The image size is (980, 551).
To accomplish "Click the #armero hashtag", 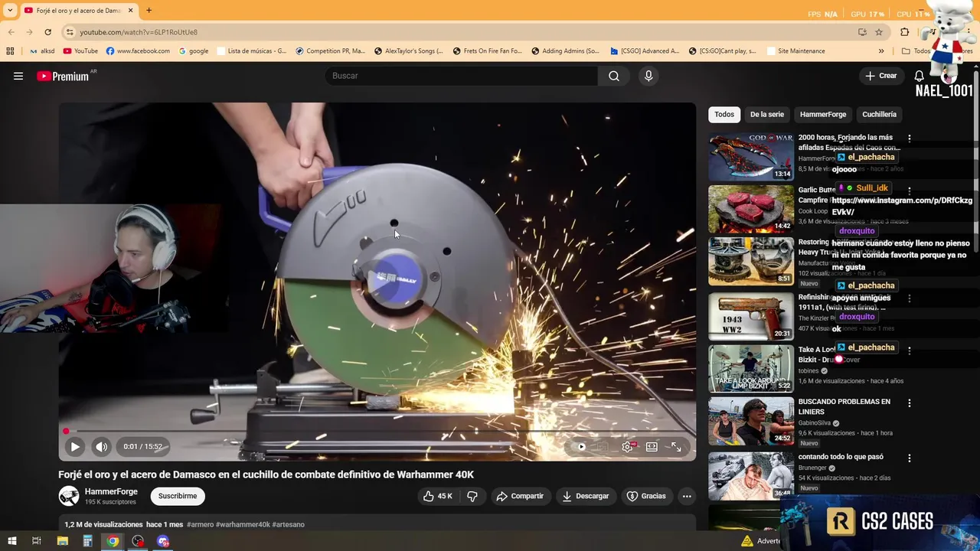I will 200,524.
